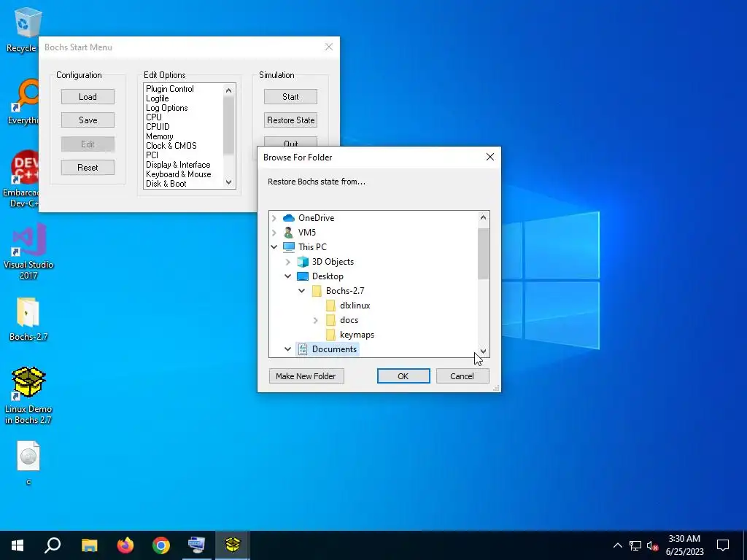Confirm folder choice with OK
Viewport: 747px width, 560px height.
coord(403,376)
